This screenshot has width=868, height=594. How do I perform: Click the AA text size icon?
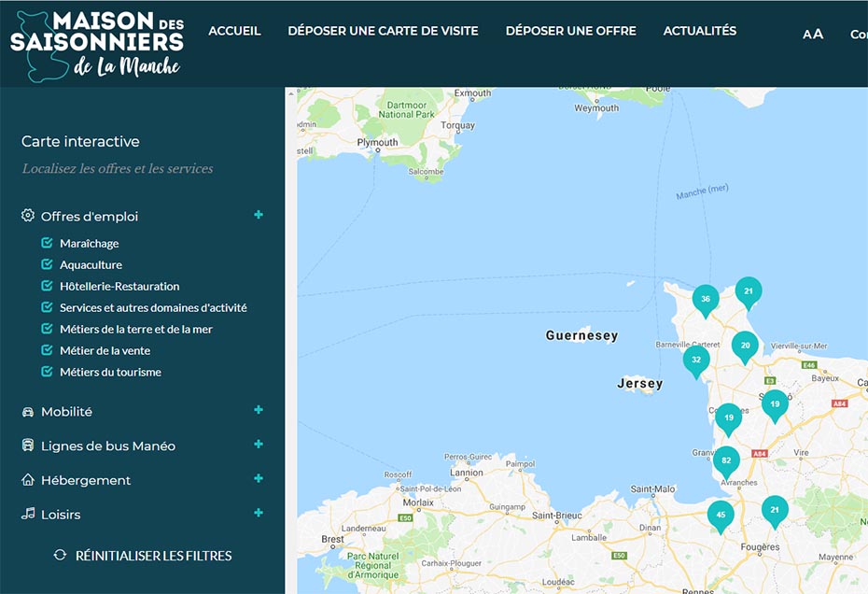click(813, 35)
